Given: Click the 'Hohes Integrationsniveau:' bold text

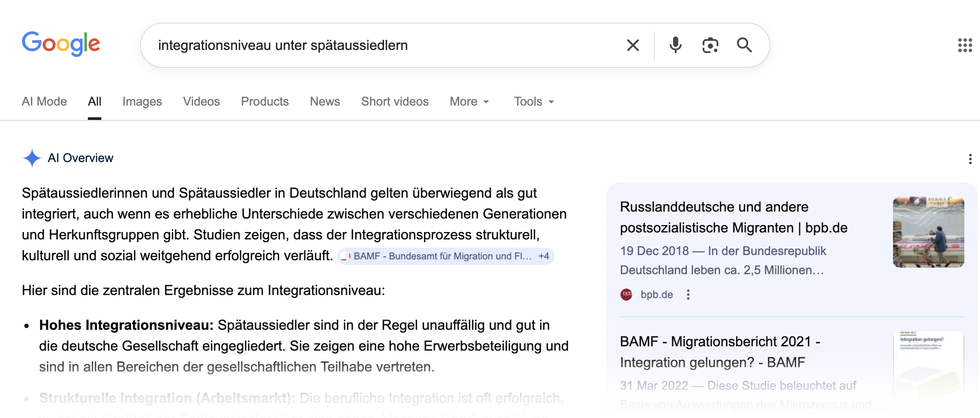Looking at the screenshot, I should click(126, 325).
